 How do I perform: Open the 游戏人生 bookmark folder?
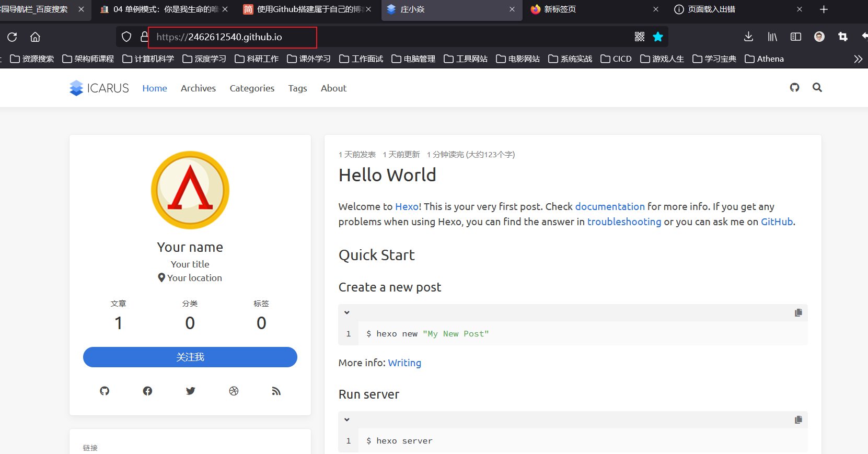(662, 59)
